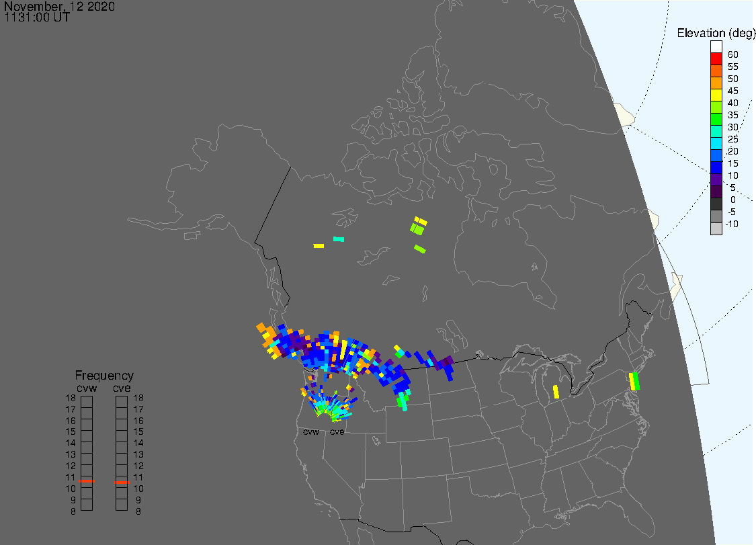Click the red frequency marker in cve bar
The image size is (756, 545).
(x=122, y=483)
